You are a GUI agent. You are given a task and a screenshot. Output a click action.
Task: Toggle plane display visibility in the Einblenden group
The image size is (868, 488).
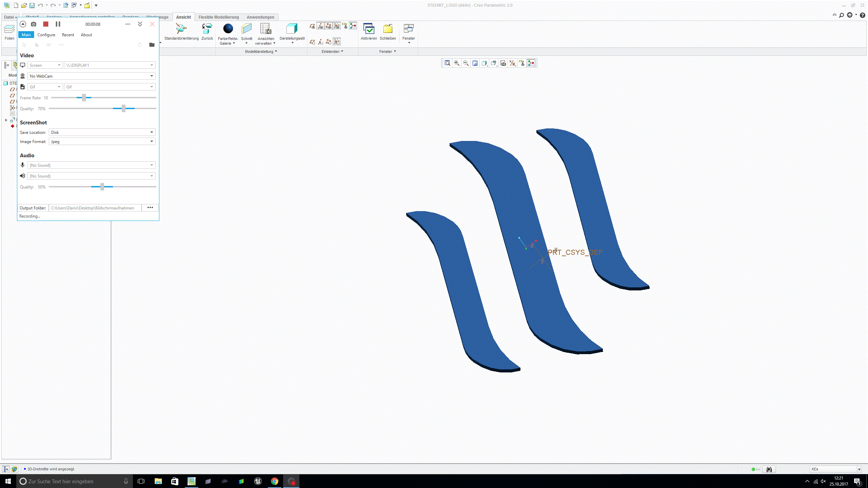[312, 26]
